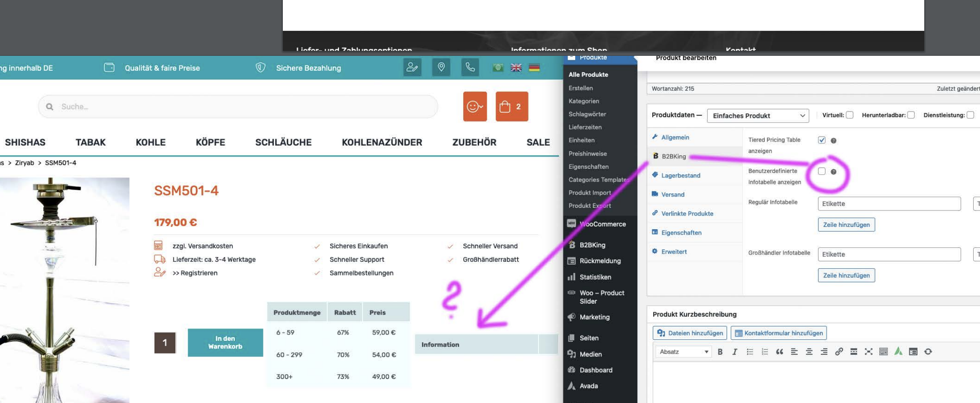Add a blockquote in the editor
The image size is (980, 403).
(x=779, y=352)
